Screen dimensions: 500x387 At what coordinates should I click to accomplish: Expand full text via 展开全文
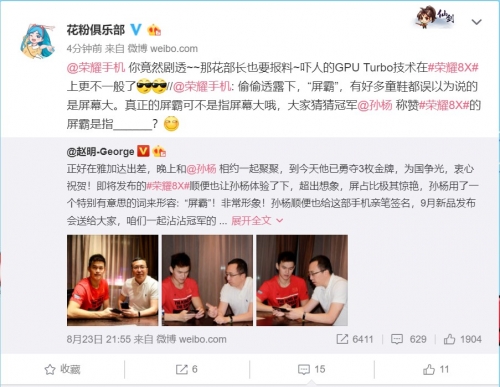click(257, 220)
